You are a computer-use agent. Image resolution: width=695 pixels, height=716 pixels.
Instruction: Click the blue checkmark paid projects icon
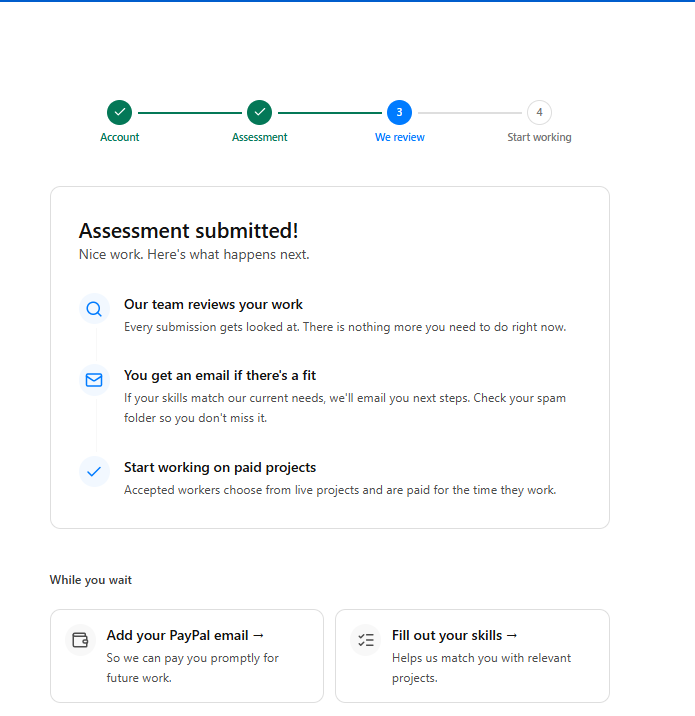pyautogui.click(x=94, y=472)
